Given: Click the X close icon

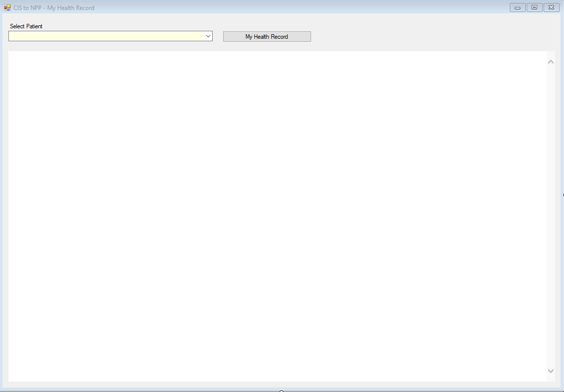Looking at the screenshot, I should point(551,7).
